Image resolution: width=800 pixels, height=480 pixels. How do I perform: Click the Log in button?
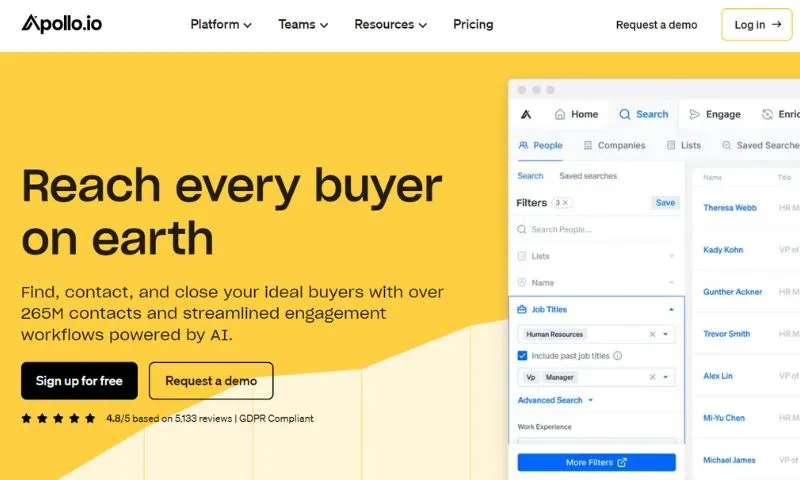pos(757,24)
